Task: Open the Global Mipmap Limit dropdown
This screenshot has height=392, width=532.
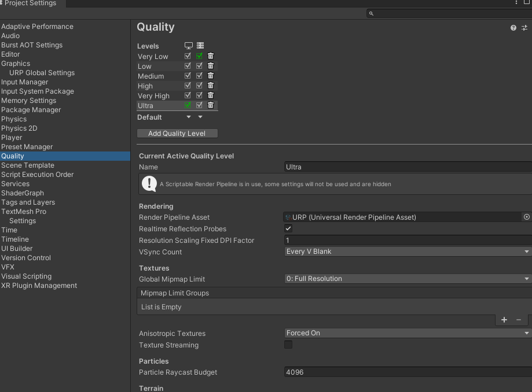Action: 406,278
